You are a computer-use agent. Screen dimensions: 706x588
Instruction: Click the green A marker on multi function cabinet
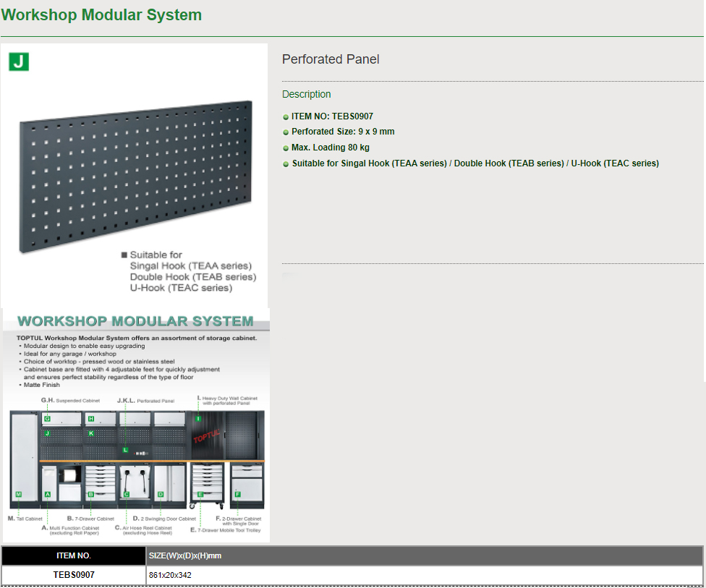click(47, 495)
